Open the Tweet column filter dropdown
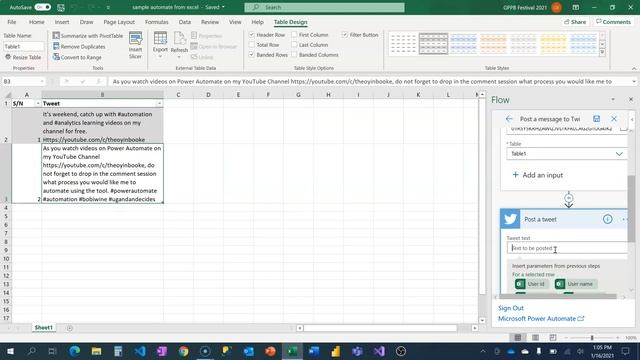This screenshot has height=360, width=640. pyautogui.click(x=159, y=104)
